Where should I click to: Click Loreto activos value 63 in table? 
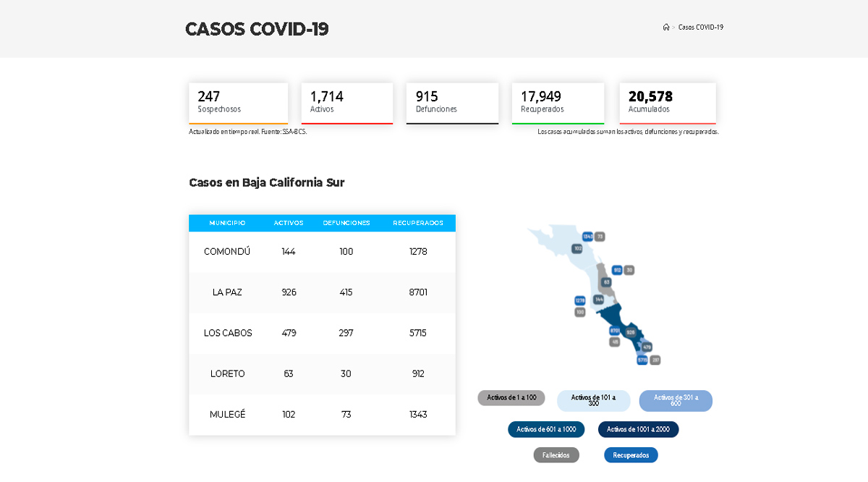coord(289,373)
